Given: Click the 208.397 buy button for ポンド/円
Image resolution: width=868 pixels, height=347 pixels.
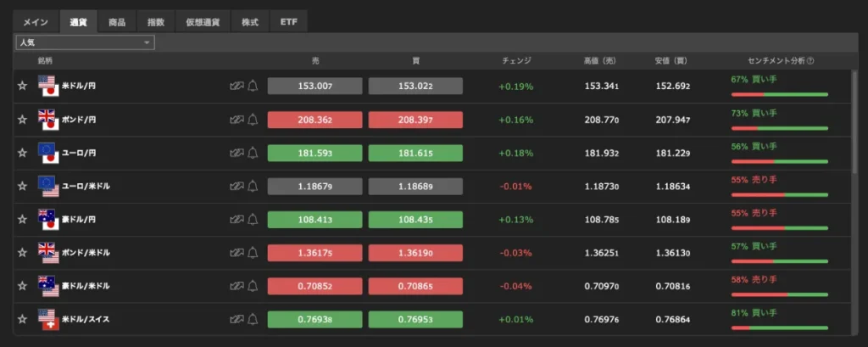Looking at the screenshot, I should (x=415, y=120).
